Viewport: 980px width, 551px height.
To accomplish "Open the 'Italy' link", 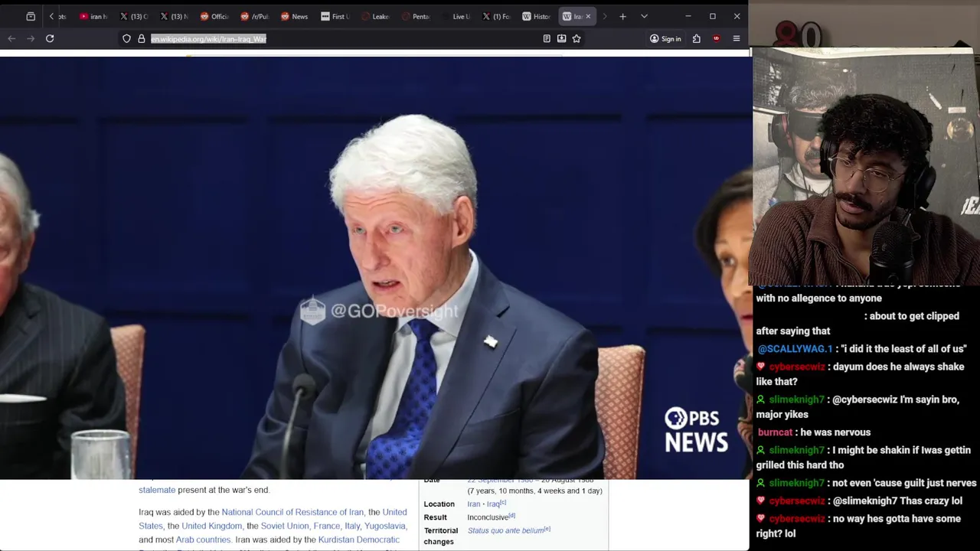I will [352, 526].
